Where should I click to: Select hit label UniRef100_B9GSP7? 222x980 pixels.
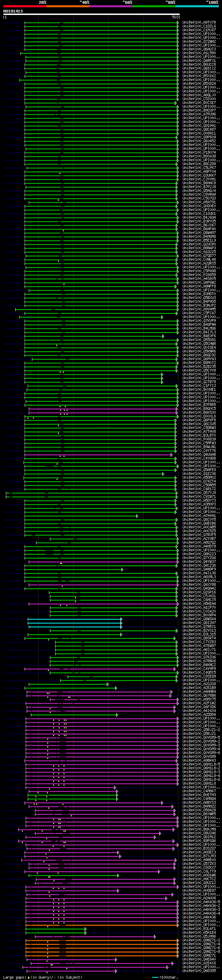[199, 110]
